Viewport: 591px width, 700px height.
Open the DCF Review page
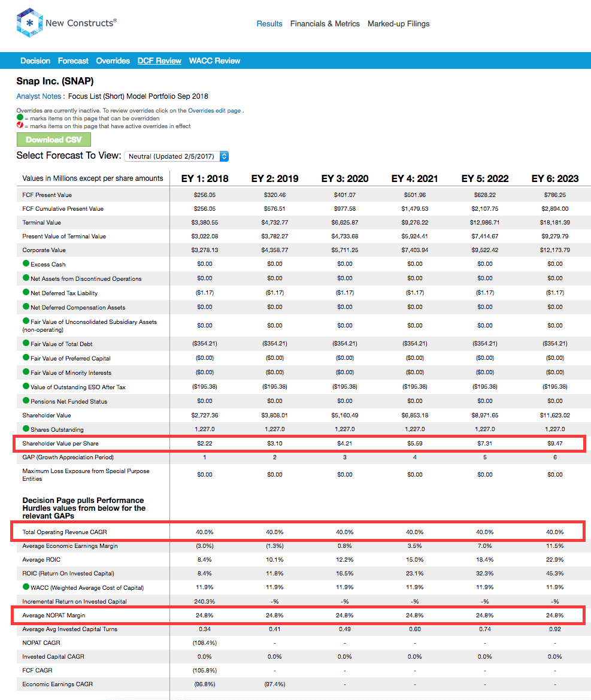click(x=159, y=60)
